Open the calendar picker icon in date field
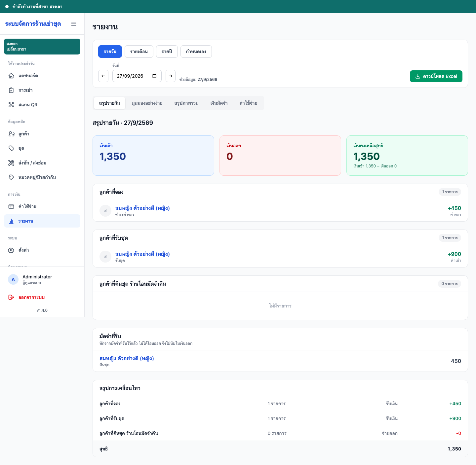Viewport: 476px width, 465px height. pos(154,76)
